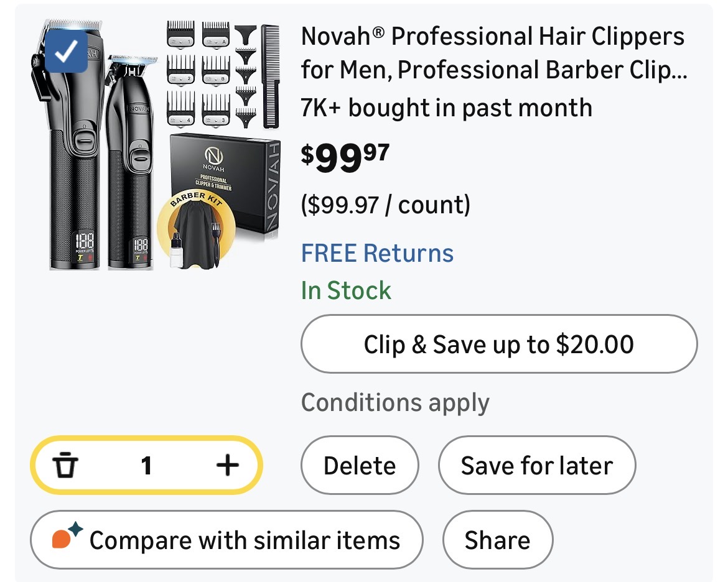Click the 7K+ bought in past month text
The image size is (728, 582).
[446, 108]
